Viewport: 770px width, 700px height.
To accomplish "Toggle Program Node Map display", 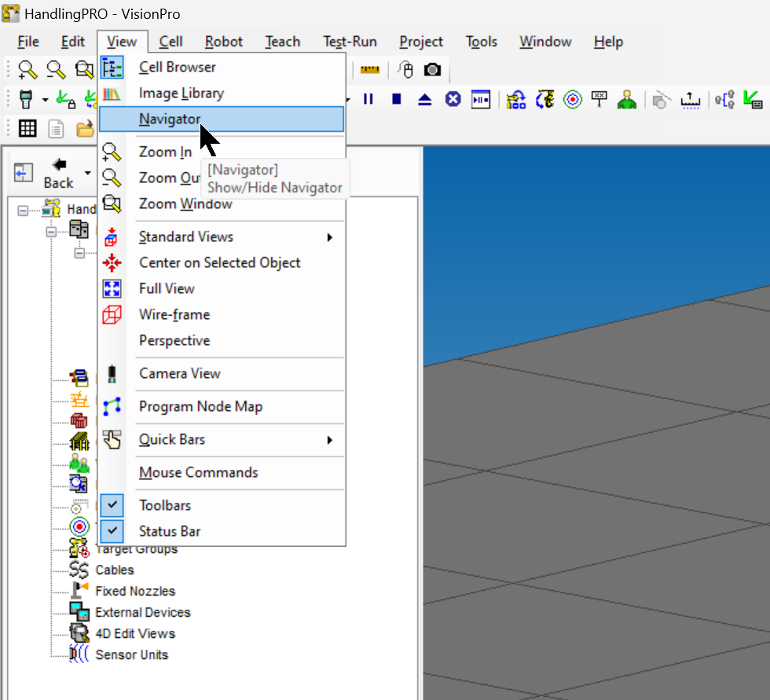I will coord(222,406).
